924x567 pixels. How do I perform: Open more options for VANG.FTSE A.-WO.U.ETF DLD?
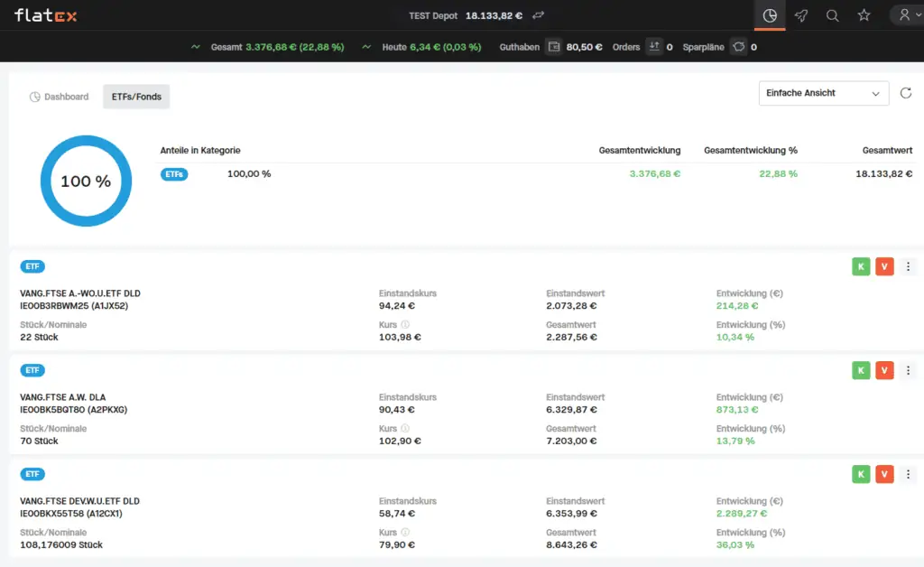coord(908,266)
